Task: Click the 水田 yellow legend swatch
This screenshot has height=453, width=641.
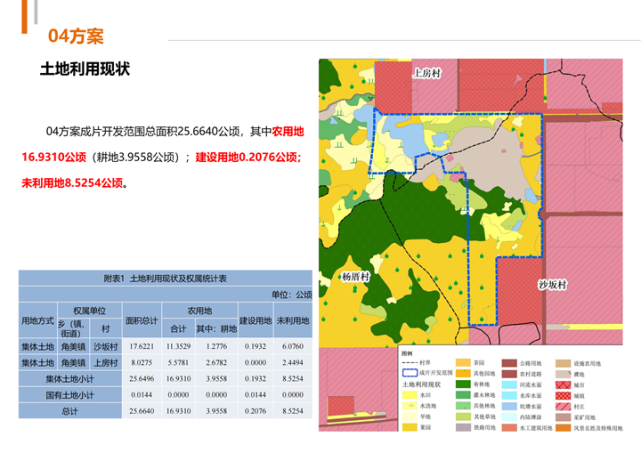Action: (x=410, y=395)
